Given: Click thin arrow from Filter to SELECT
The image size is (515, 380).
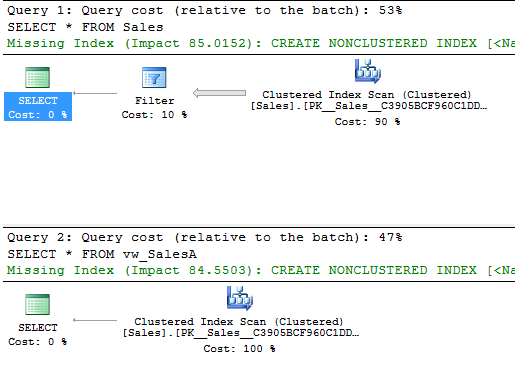Looking at the screenshot, I should [x=95, y=93].
